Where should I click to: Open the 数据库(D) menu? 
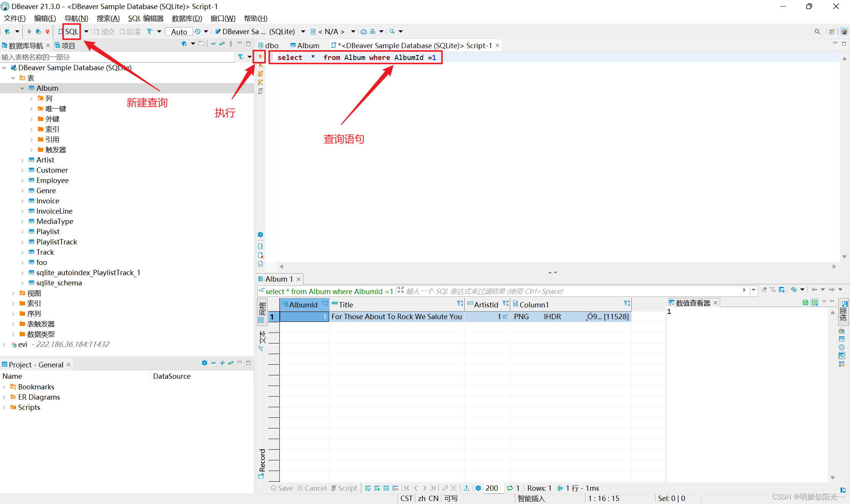tap(186, 18)
